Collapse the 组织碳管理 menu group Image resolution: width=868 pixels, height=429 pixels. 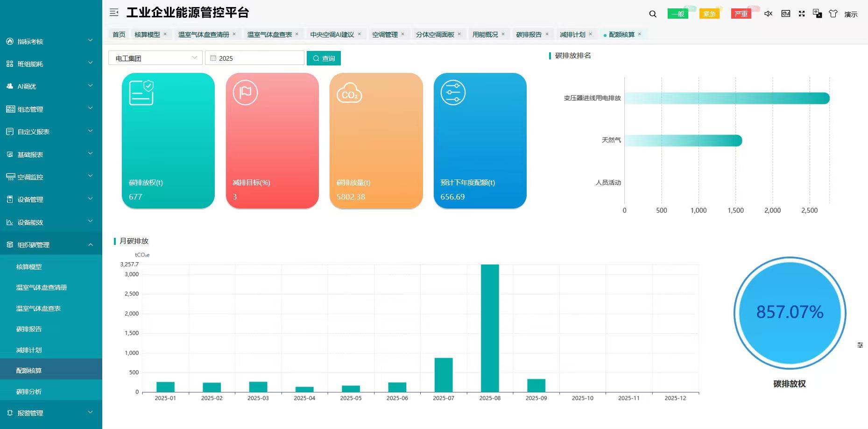(x=48, y=244)
